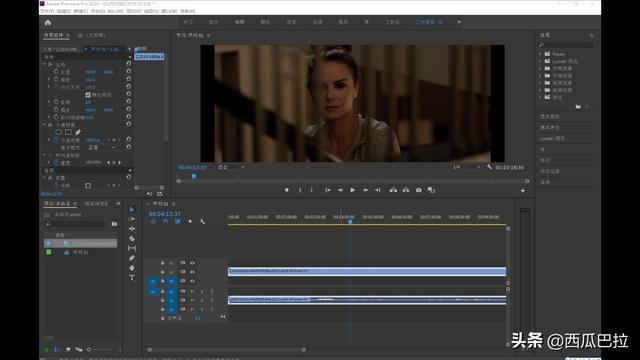Reset the Motion effect parameters
The width and height of the screenshot is (640, 360).
point(129,64)
